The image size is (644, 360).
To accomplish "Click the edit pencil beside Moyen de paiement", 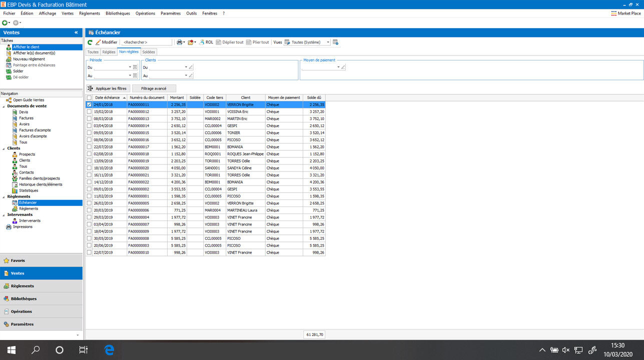I will [x=344, y=67].
